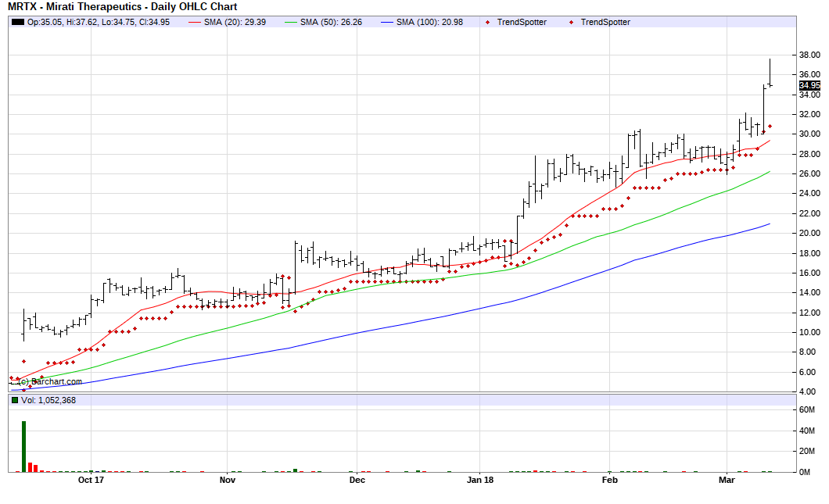
Task: Click the tall green volume spike bar
Action: 23,446
